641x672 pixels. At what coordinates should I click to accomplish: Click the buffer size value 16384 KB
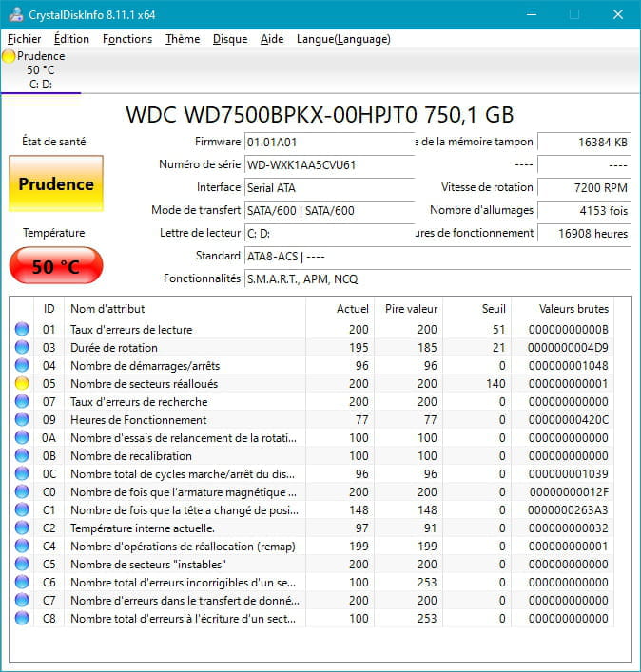[x=584, y=142]
